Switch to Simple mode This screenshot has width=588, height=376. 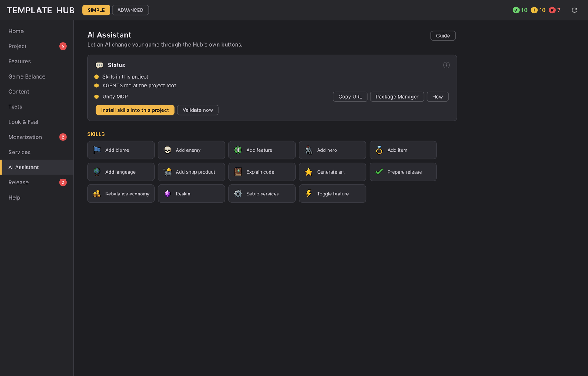point(96,10)
